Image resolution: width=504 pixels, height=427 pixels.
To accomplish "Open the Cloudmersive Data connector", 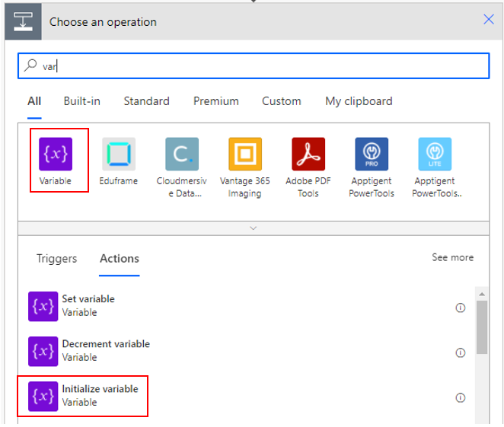I will click(x=182, y=154).
